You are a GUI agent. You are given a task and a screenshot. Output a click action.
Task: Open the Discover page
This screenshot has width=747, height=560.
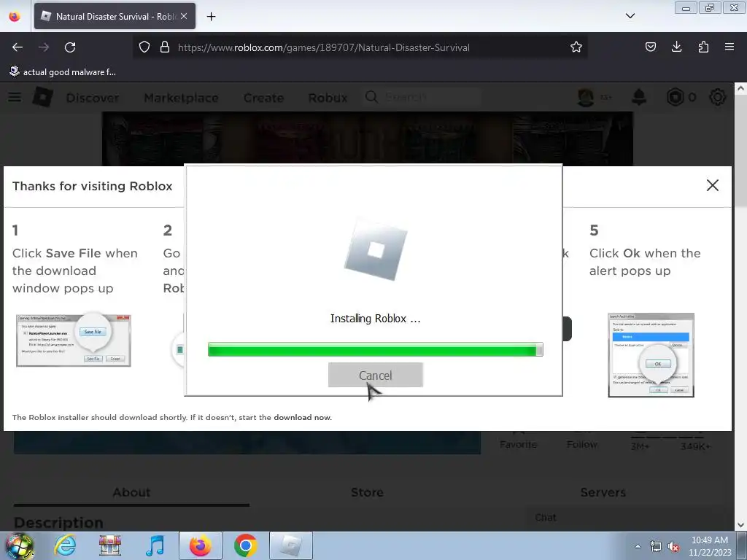pos(93,98)
